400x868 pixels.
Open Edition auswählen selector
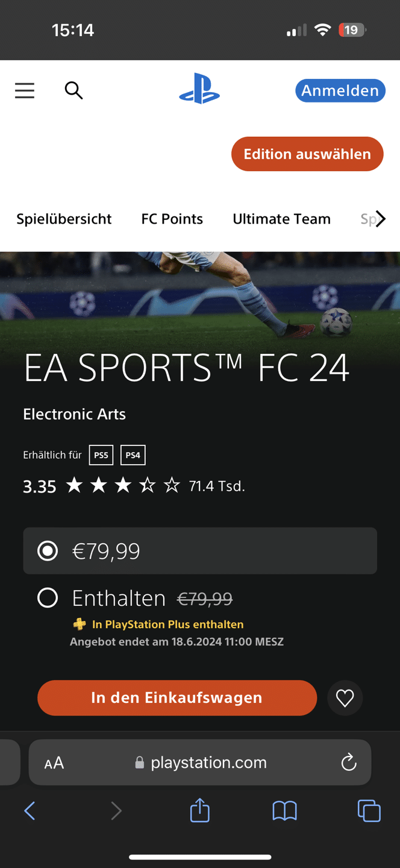click(x=307, y=154)
